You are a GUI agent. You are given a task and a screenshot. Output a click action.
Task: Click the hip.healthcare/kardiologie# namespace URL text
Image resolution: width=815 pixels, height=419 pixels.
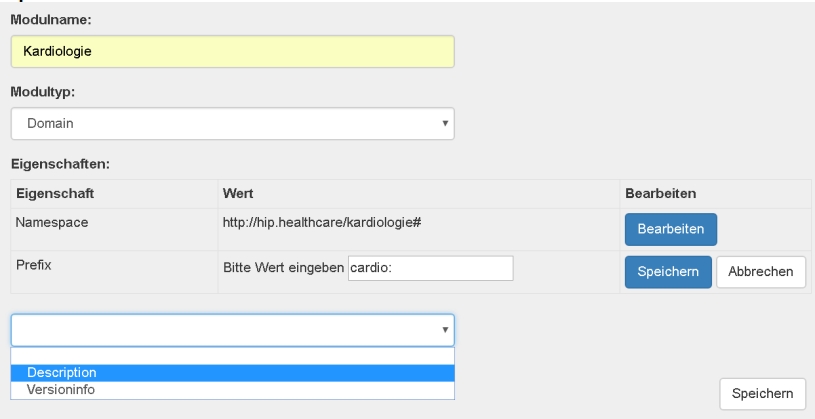coord(321,221)
